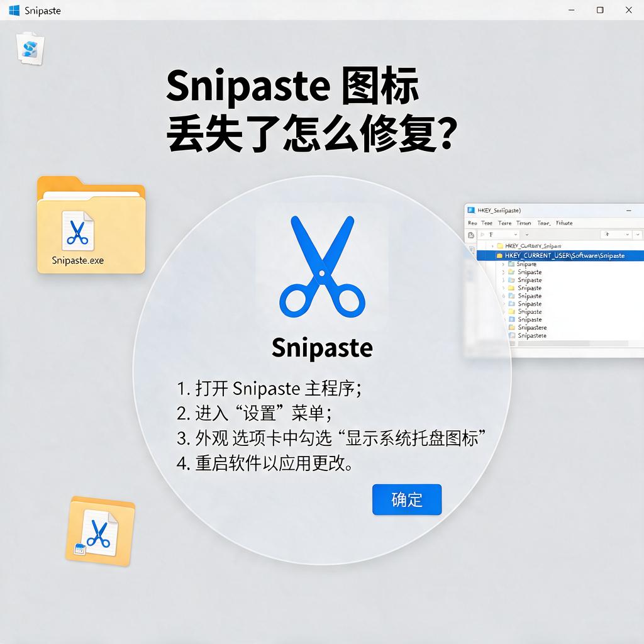The image size is (644, 644).
Task: Click step 3 显示系统托盘图标 text
Action: (411, 438)
